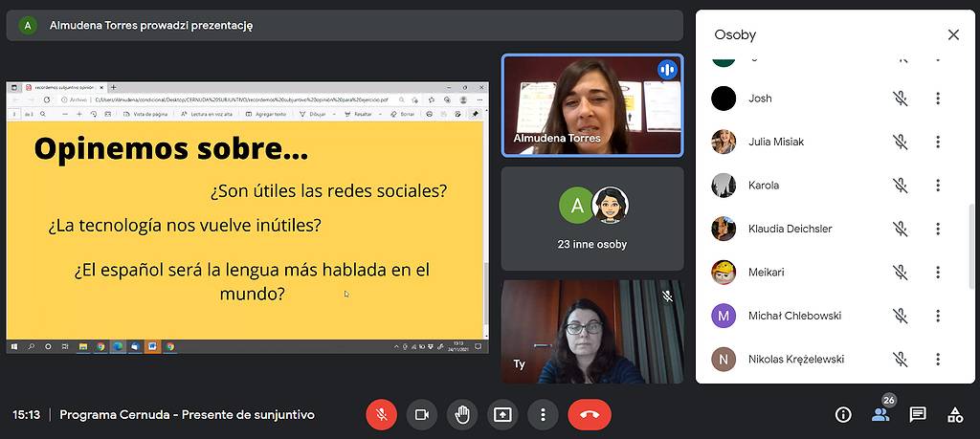Toggle the people panel icon showing 26
This screenshot has height=439, width=980.
(x=880, y=415)
